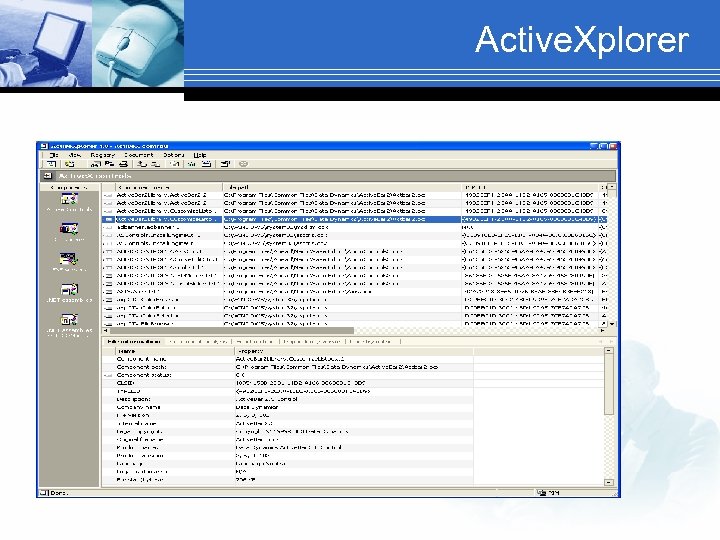The height and width of the screenshot is (540, 720).
Task: Click the Legal copyright property row
Action: click(287, 432)
